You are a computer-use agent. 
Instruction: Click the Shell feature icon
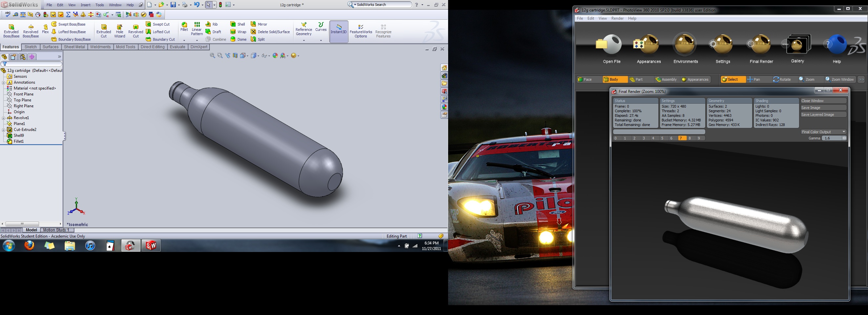point(233,24)
